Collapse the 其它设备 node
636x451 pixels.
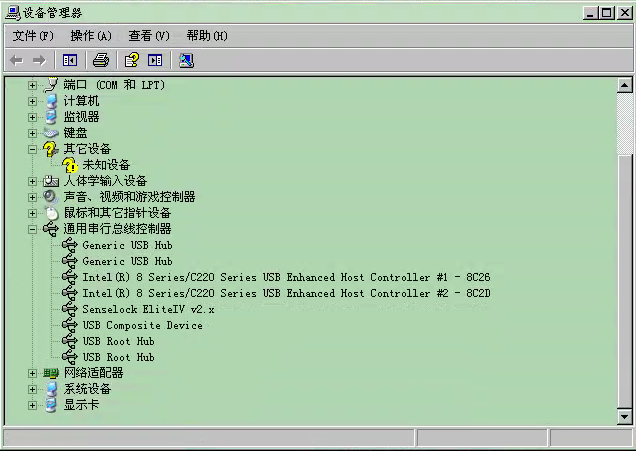pos(32,150)
